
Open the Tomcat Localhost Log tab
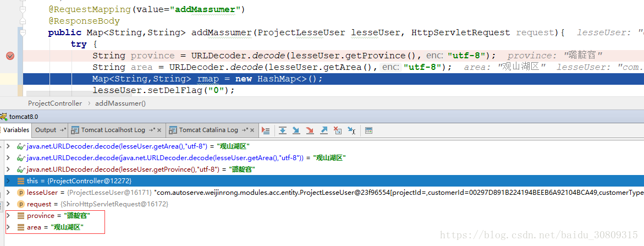point(113,130)
